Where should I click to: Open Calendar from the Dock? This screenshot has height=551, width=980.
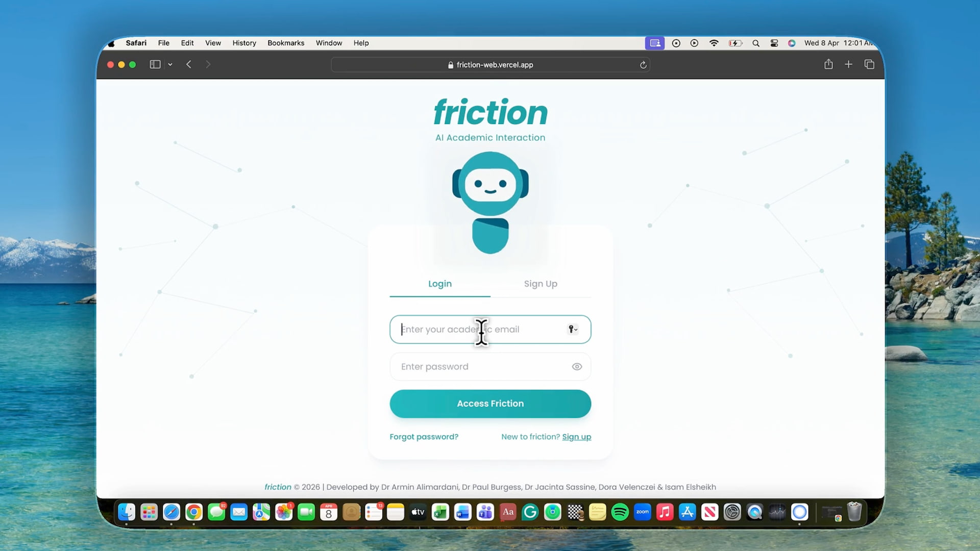pos(329,512)
